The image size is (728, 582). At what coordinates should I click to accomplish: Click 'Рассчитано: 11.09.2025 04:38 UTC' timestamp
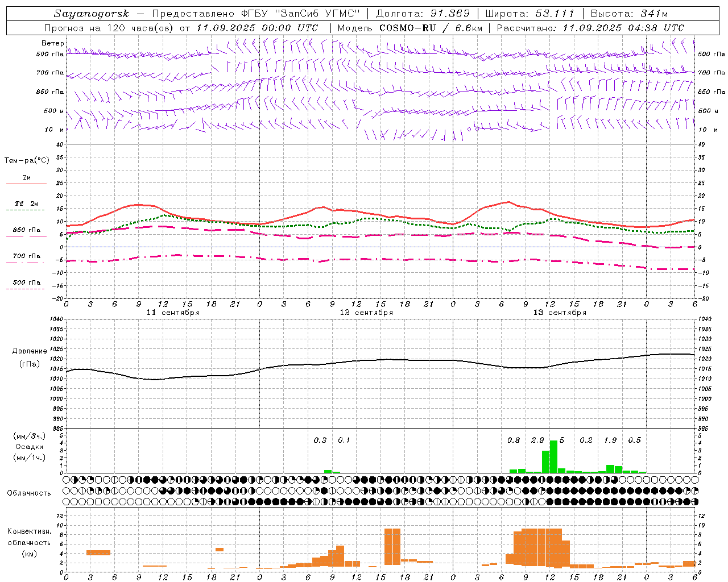pos(590,28)
